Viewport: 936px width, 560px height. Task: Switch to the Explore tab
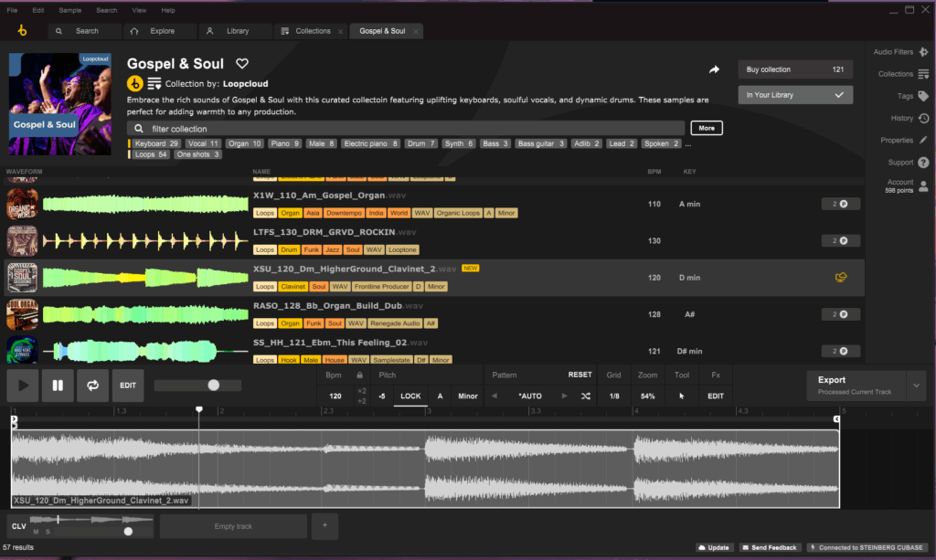154,31
